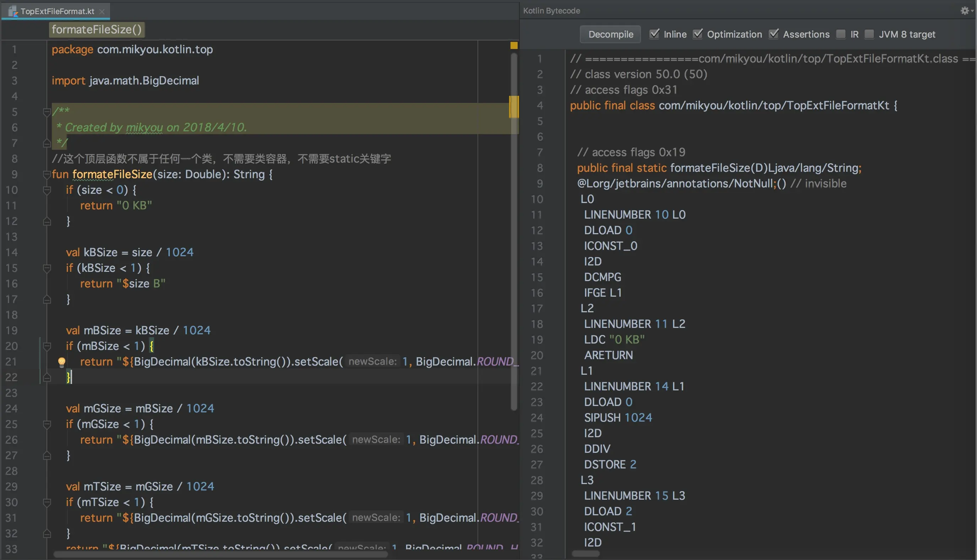
Task: Open the Kotlin Bytecode panel gear settings
Action: coord(965,11)
